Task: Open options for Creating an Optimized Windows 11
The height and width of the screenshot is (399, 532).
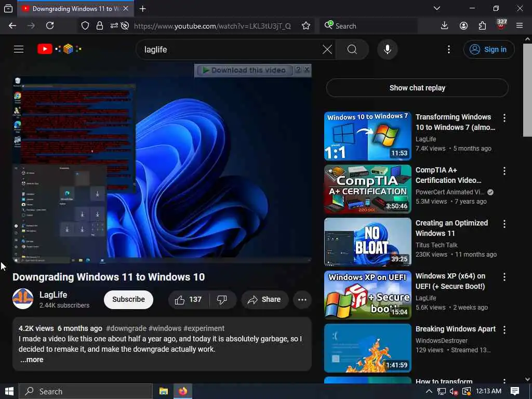Action: pyautogui.click(x=504, y=224)
